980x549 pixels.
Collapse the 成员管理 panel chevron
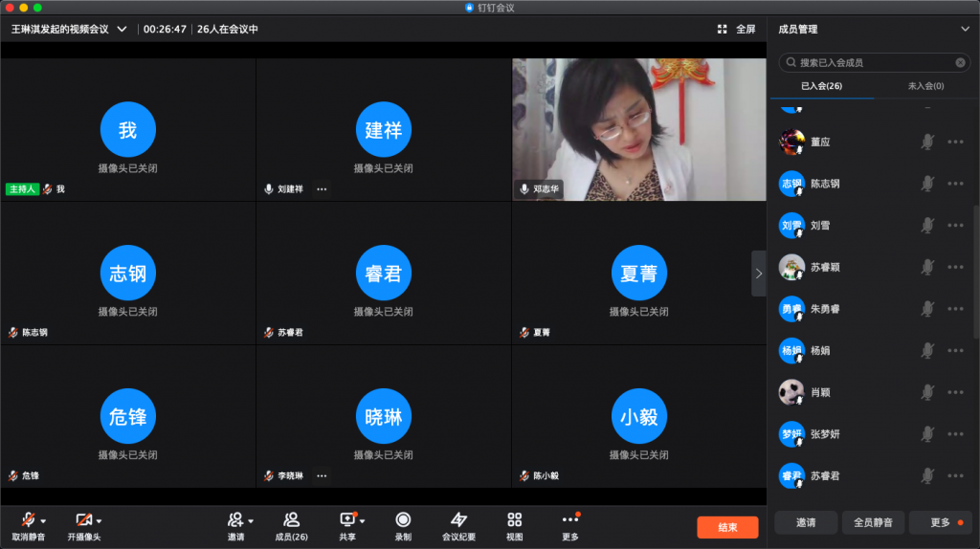[964, 30]
